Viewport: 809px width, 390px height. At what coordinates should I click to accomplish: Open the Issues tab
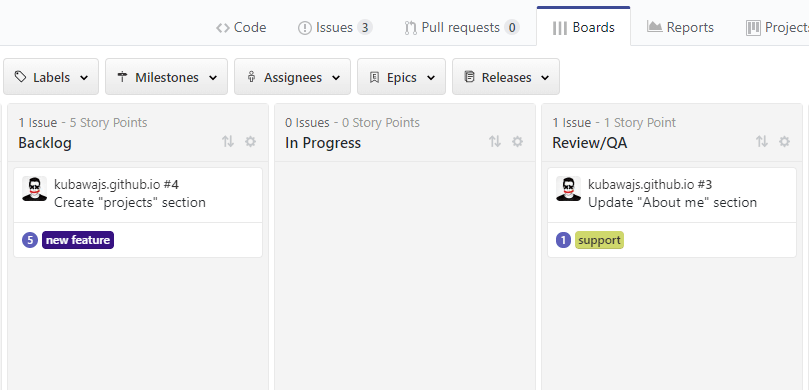tap(335, 27)
